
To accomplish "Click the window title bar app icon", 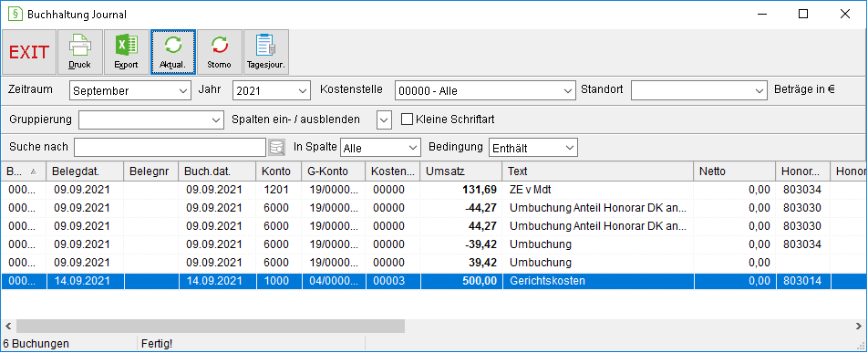I will (x=15, y=15).
